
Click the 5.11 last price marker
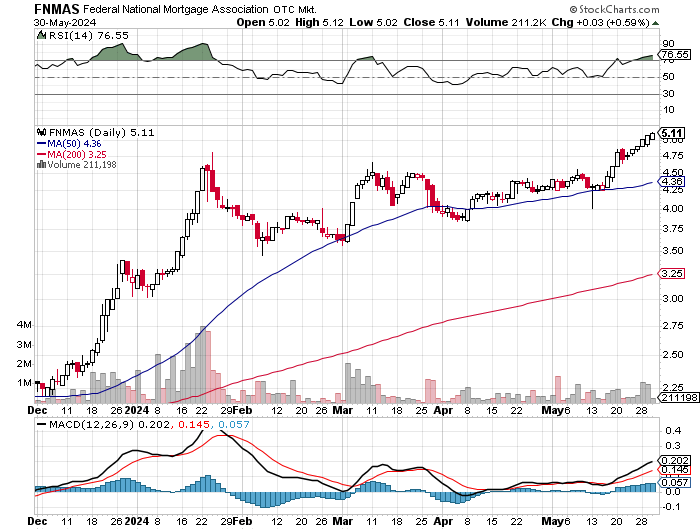[671, 133]
